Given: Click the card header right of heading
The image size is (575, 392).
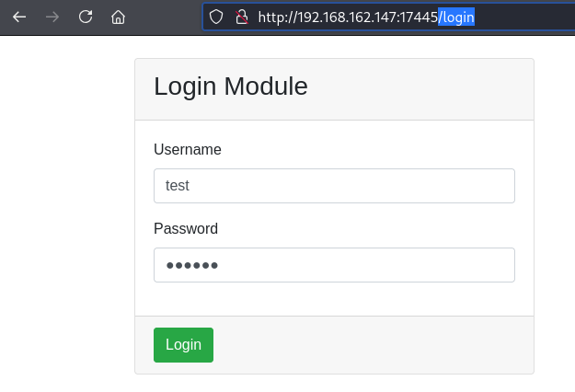Looking at the screenshot, I should point(420,88).
